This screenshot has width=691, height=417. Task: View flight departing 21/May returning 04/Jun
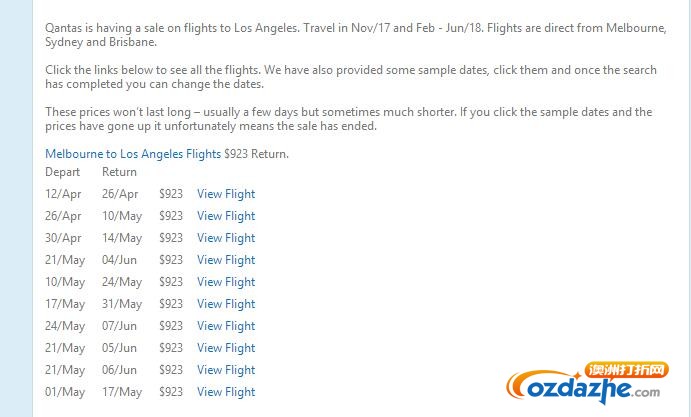(x=226, y=260)
